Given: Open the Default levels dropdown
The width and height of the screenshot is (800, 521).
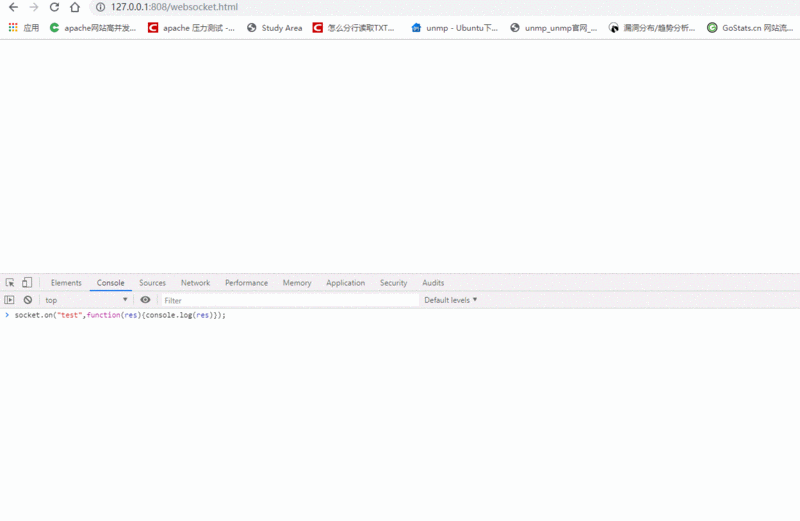Looking at the screenshot, I should [x=451, y=300].
